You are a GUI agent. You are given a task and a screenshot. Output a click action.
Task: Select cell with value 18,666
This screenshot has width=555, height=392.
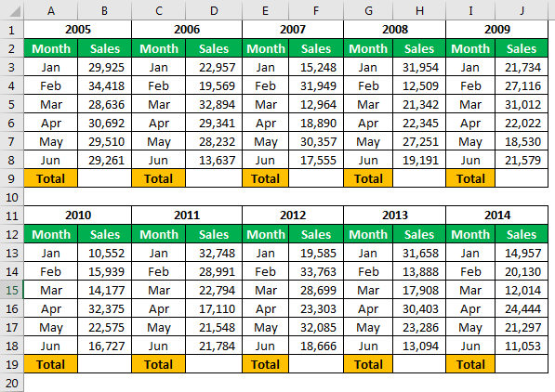316,346
